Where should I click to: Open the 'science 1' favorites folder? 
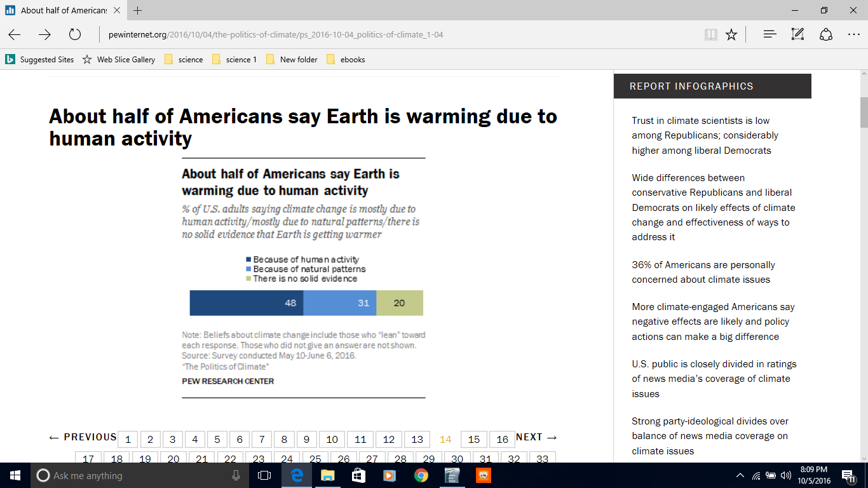[x=234, y=59]
